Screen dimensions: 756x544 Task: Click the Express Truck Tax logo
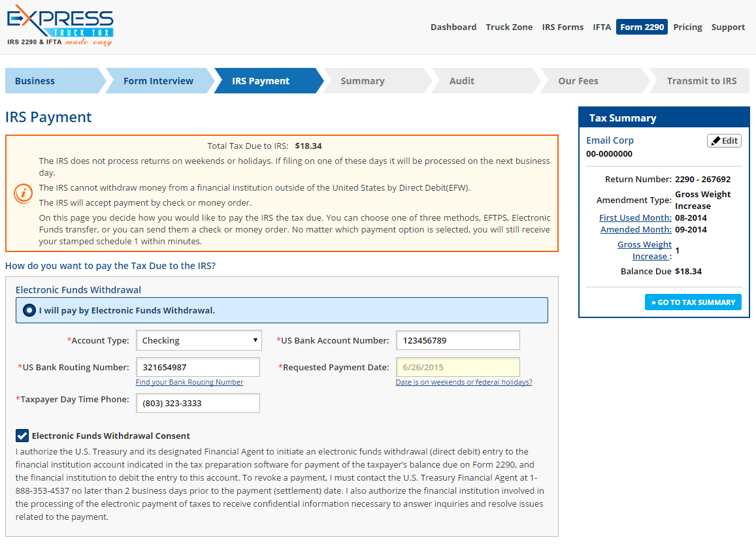tap(60, 25)
